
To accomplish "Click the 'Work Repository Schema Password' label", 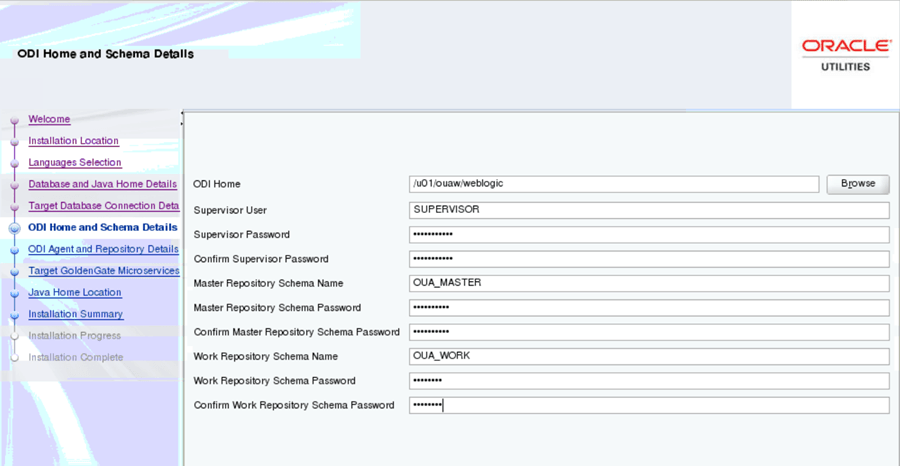I will [x=274, y=380].
